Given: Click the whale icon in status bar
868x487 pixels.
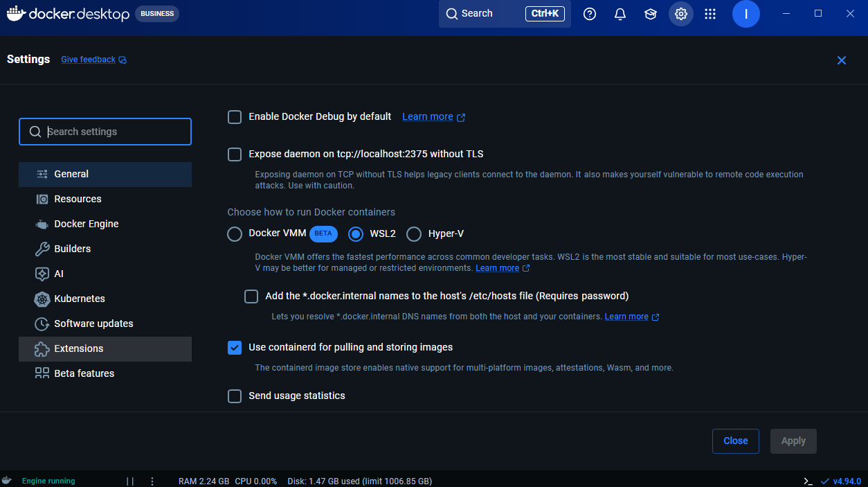Looking at the screenshot, I should point(7,481).
